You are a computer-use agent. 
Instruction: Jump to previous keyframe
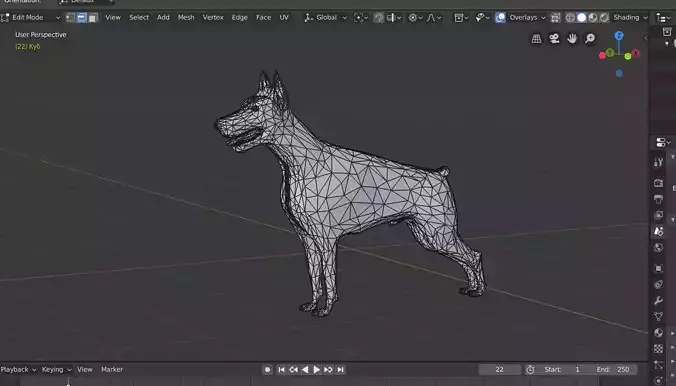293,370
